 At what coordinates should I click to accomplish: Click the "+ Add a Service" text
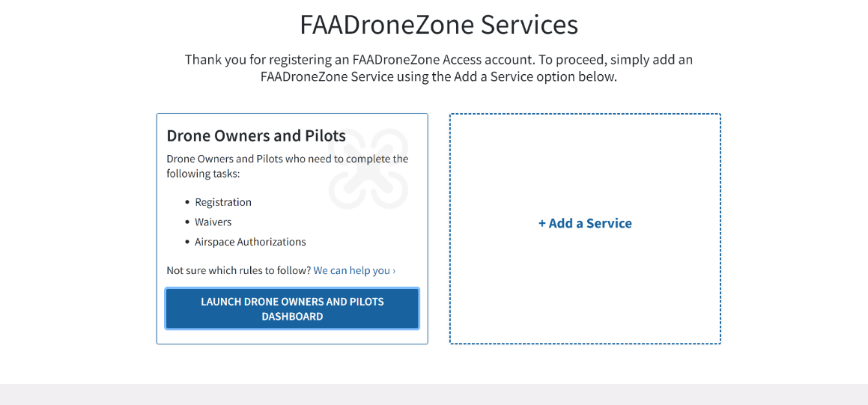click(x=585, y=223)
